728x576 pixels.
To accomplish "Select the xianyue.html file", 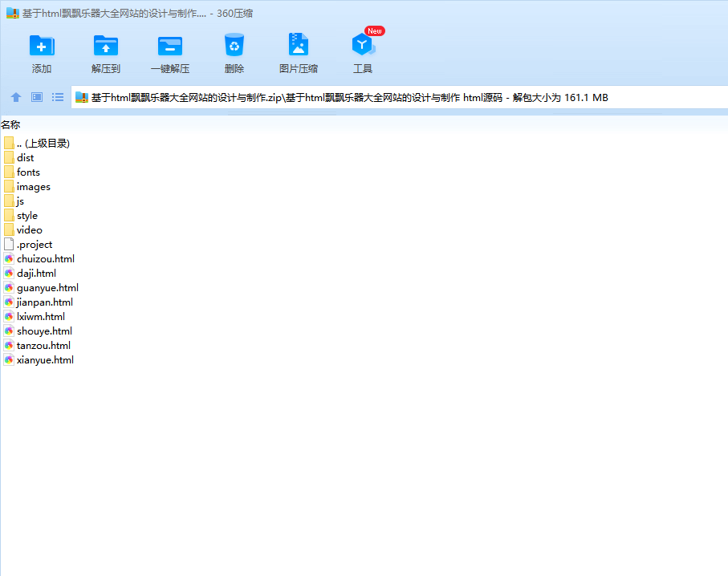I will point(39,359).
